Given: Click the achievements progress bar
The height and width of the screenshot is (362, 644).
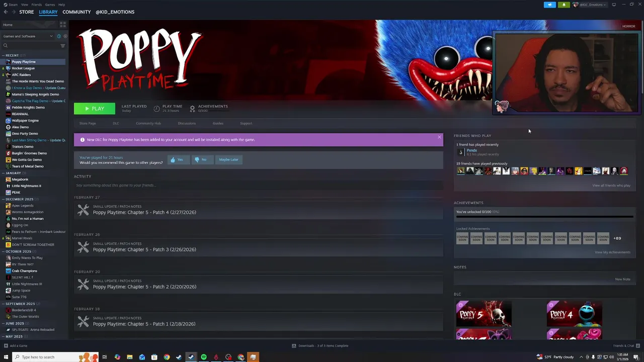Looking at the screenshot, I should click(544, 217).
